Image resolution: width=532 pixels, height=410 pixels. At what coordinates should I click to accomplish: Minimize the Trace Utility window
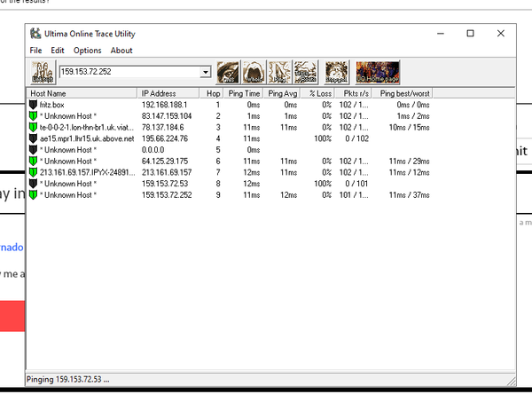point(441,34)
